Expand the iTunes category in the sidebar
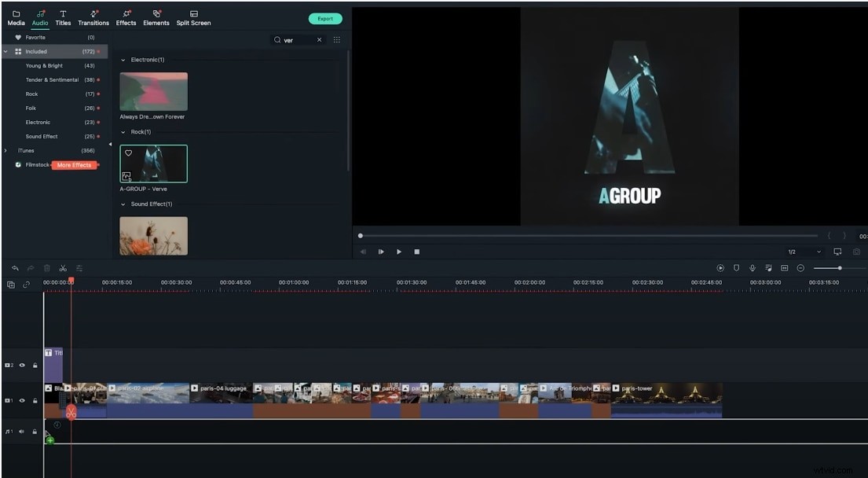Image resolution: width=868 pixels, height=478 pixels. coord(5,150)
